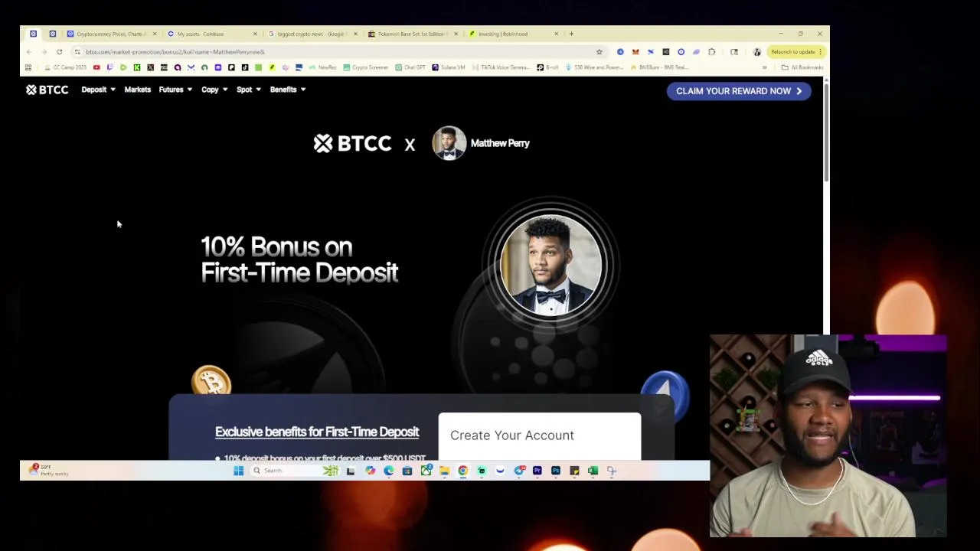Viewport: 980px width, 551px height.
Task: Click the large circular profile photo
Action: (550, 265)
